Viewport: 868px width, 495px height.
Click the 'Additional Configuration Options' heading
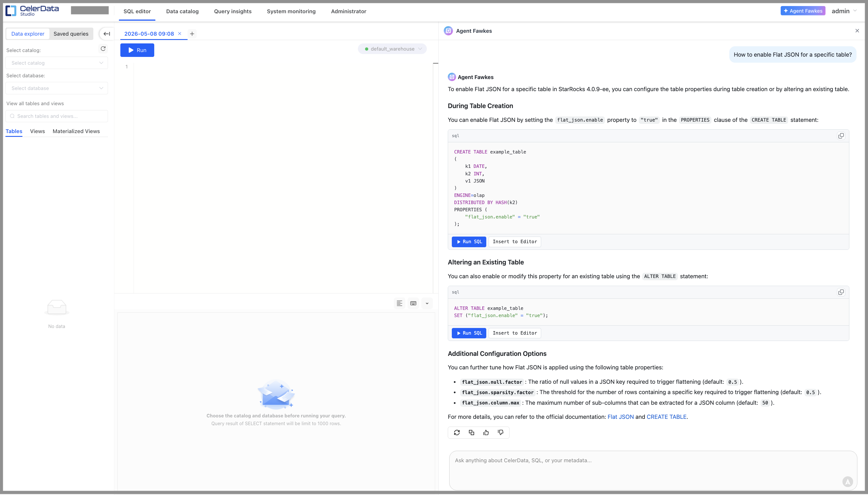pos(497,354)
